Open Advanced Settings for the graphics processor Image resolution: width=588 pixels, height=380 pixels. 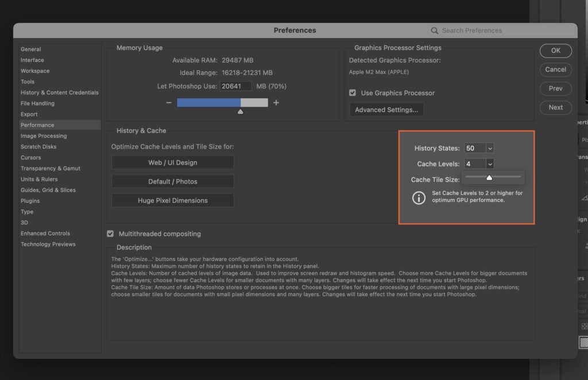coord(386,109)
